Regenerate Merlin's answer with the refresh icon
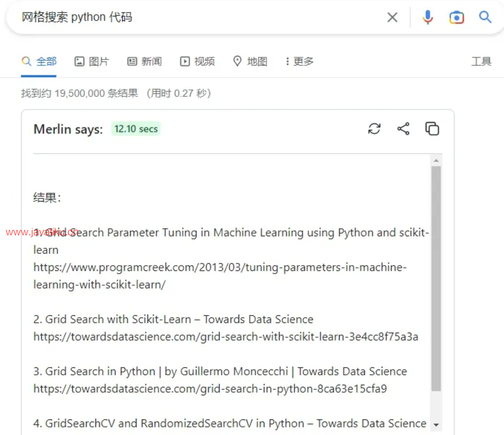The height and width of the screenshot is (435, 504). 374,129
